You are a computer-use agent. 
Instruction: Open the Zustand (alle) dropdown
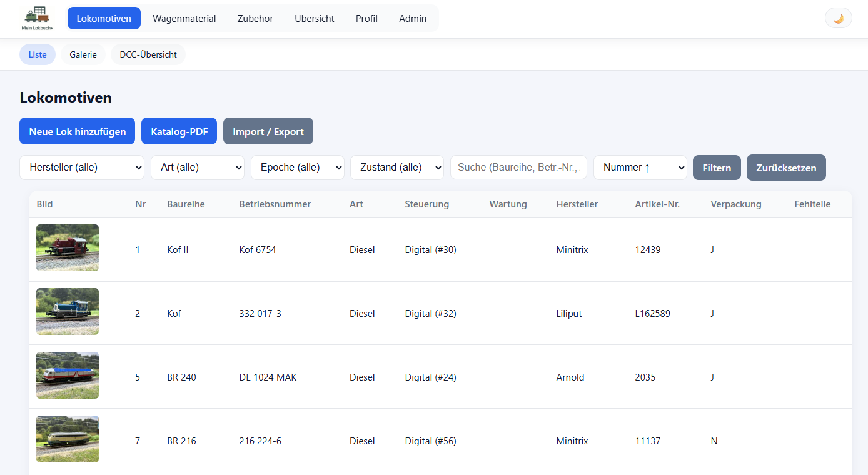coord(397,167)
